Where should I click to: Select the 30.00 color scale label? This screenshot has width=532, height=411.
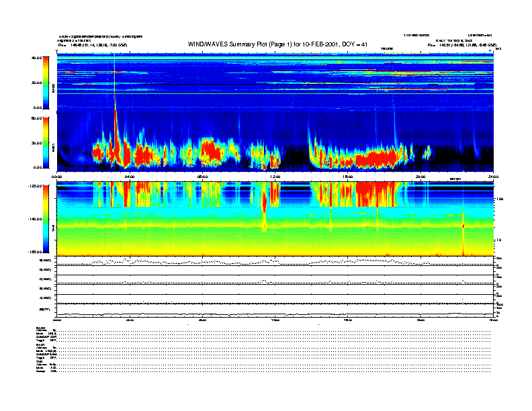pyautogui.click(x=36, y=143)
